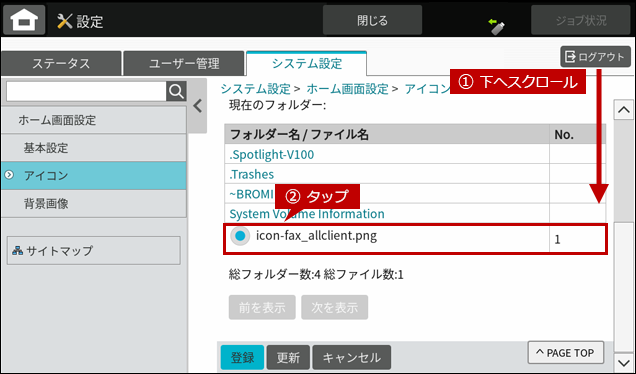Click the 総フォルダー数:4 総ファイル数:1 text
Screen dimensions: 636x374
316,275
